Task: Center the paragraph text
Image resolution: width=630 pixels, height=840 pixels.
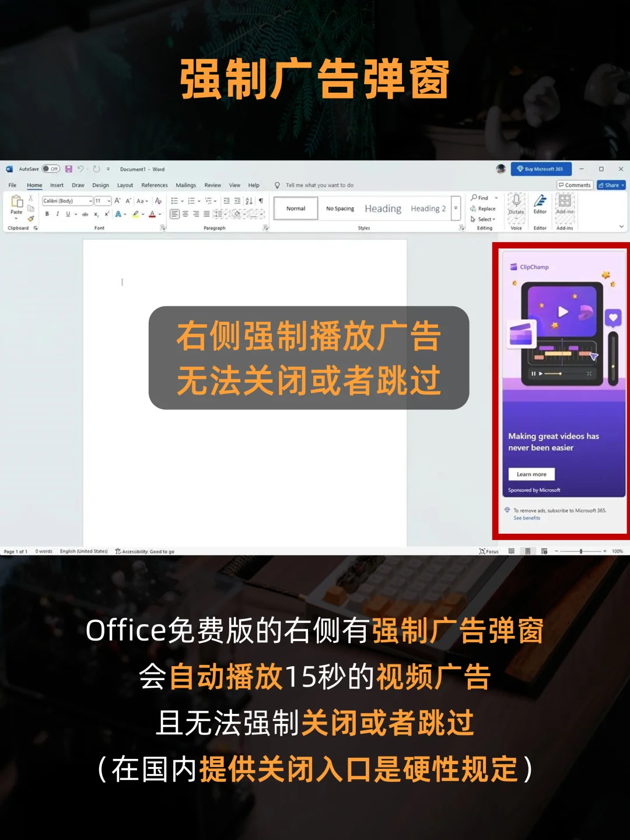Action: 185,214
